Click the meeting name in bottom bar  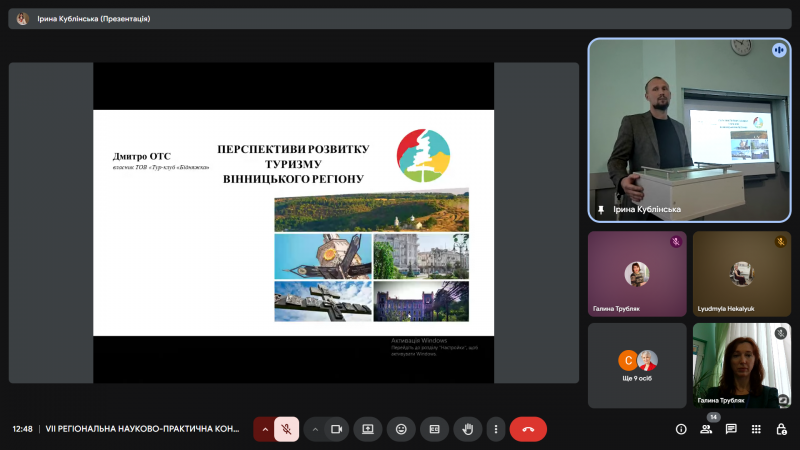pos(142,429)
